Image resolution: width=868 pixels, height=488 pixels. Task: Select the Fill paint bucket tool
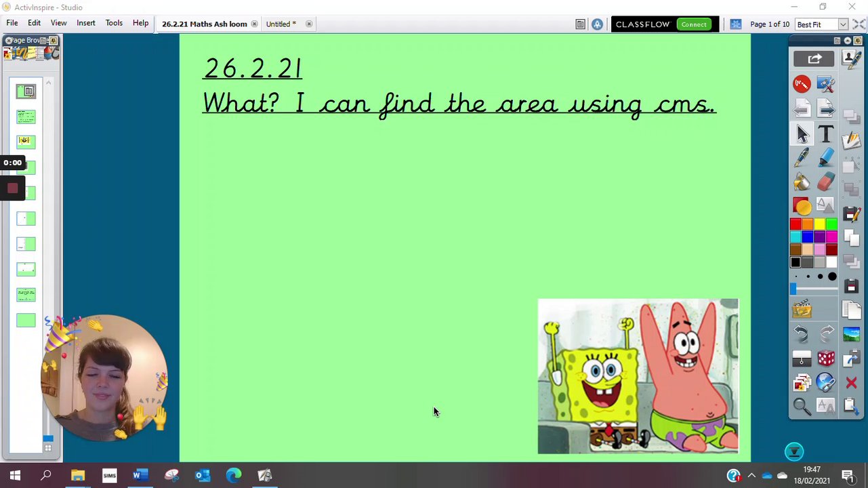tap(802, 182)
